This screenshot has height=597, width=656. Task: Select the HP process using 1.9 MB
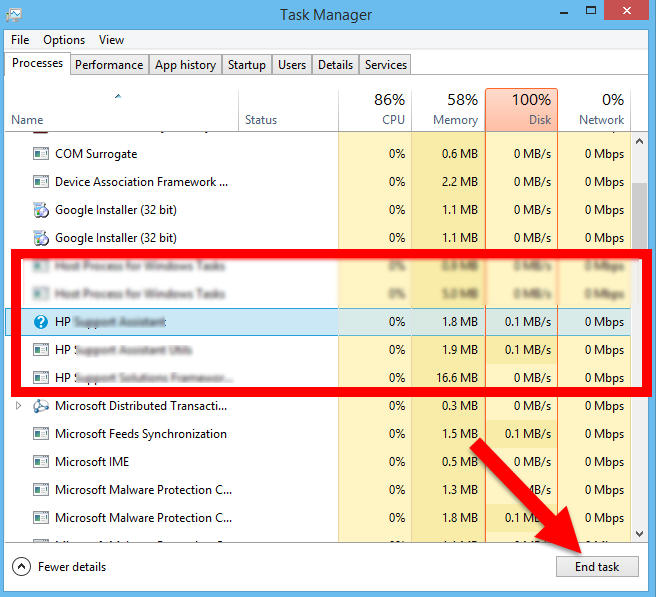pos(318,350)
